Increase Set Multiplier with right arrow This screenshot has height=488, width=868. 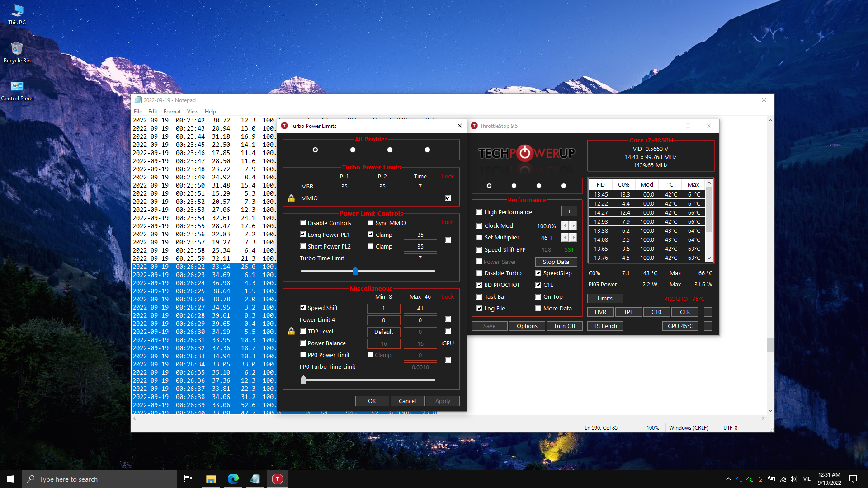click(x=573, y=238)
